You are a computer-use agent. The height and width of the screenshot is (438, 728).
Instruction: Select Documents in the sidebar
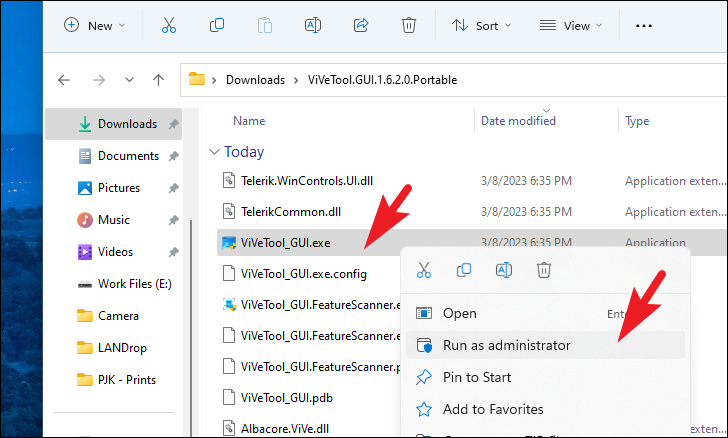118,156
